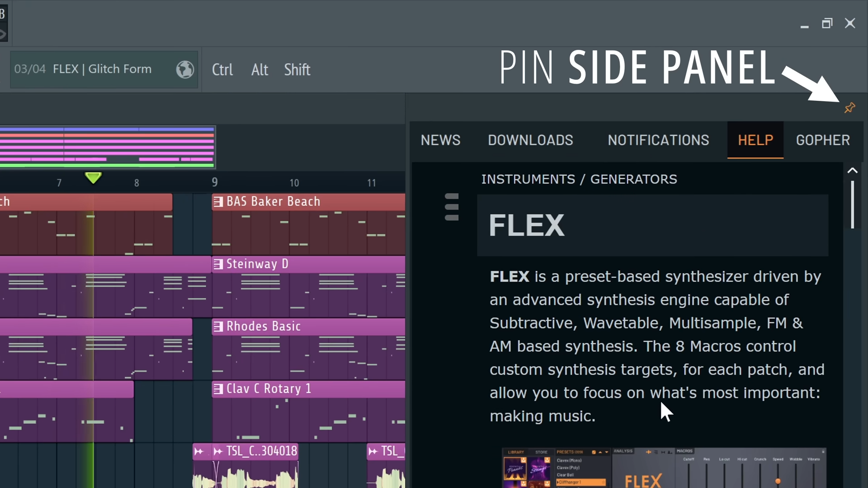
Task: Click the FLEX heading in the help page
Action: click(x=527, y=225)
